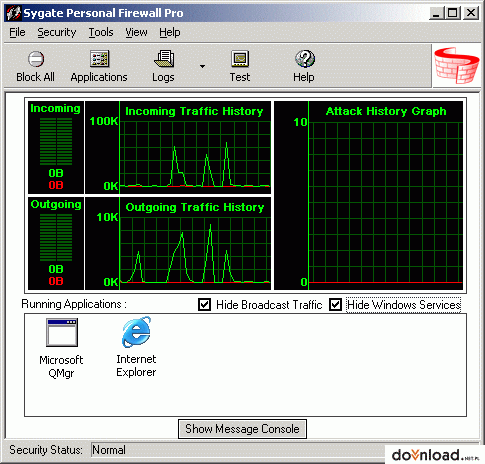Open the File menu
The height and width of the screenshot is (464, 485).
[x=17, y=32]
